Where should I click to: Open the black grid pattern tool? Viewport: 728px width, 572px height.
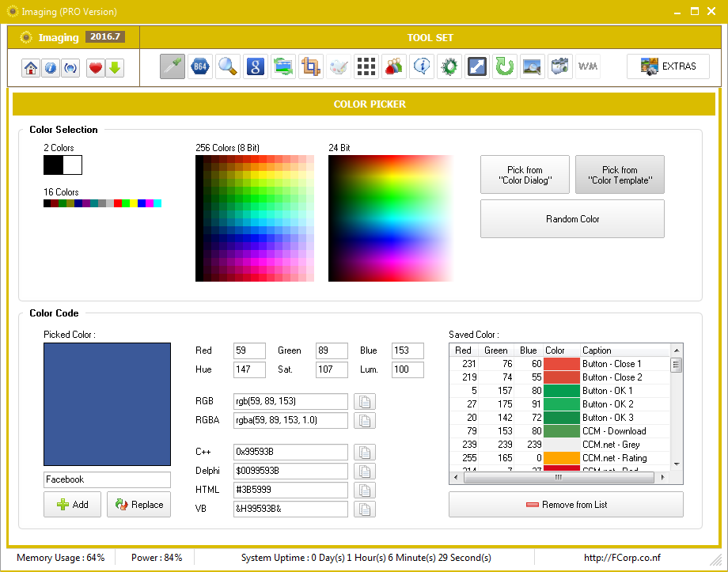pos(366,66)
